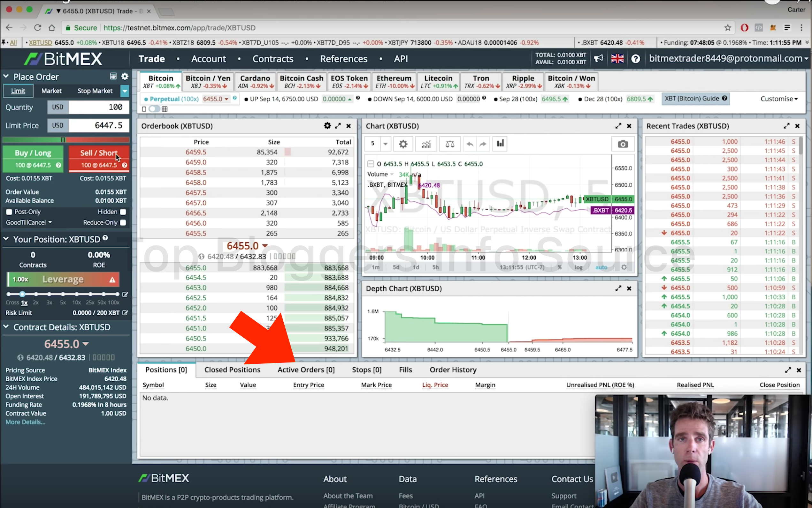
Task: Expand the order type dropdown arrow
Action: (x=125, y=91)
